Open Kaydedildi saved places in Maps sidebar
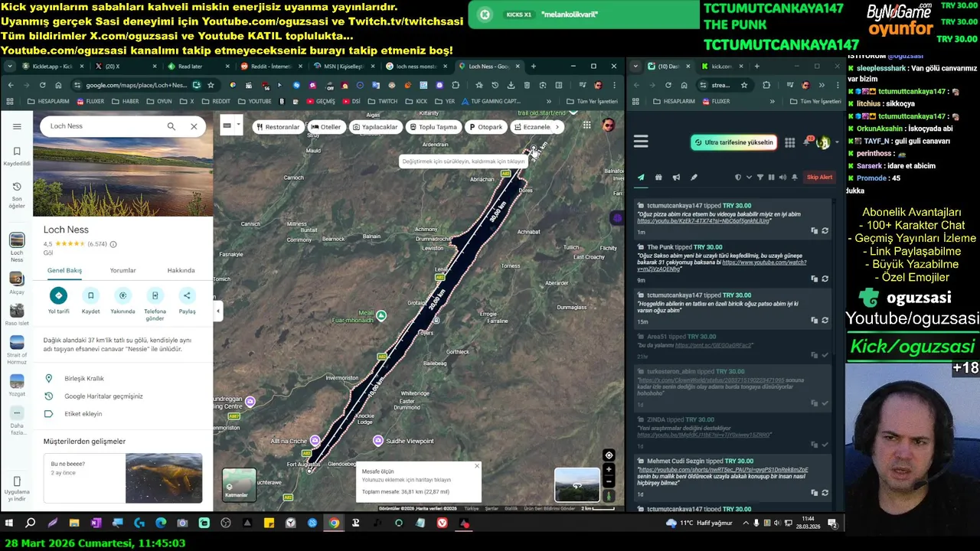 pos(17,156)
